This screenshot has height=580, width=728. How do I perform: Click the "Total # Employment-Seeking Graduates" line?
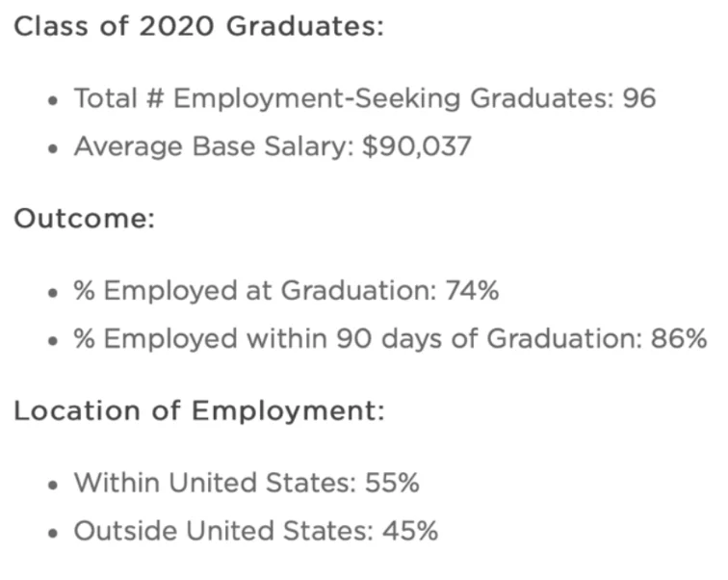pos(343,98)
